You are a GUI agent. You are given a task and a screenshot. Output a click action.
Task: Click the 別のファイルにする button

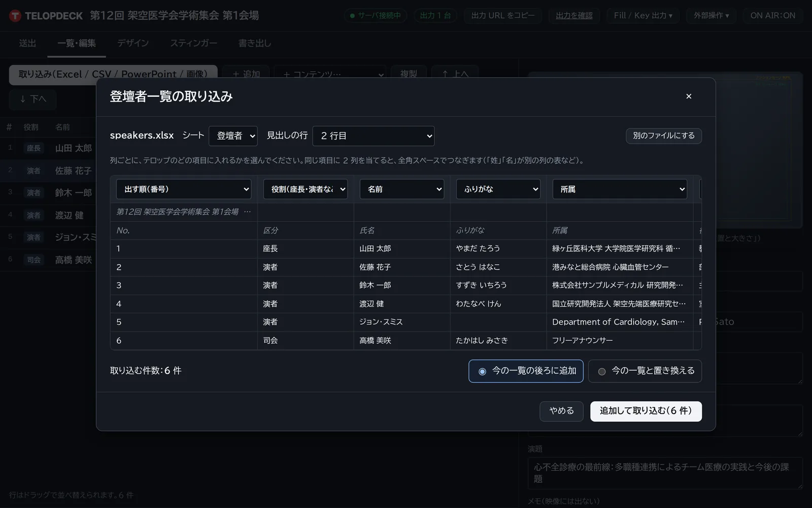(664, 136)
